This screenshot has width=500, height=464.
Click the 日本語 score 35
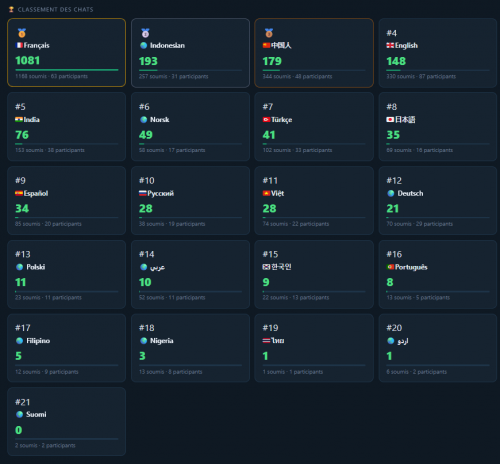point(393,135)
